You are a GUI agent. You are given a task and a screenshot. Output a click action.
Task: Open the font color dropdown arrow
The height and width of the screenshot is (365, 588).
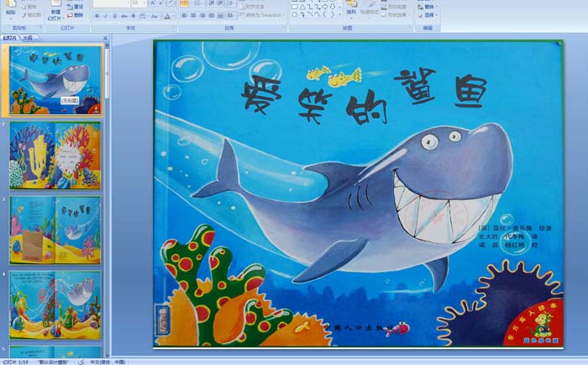(x=173, y=16)
